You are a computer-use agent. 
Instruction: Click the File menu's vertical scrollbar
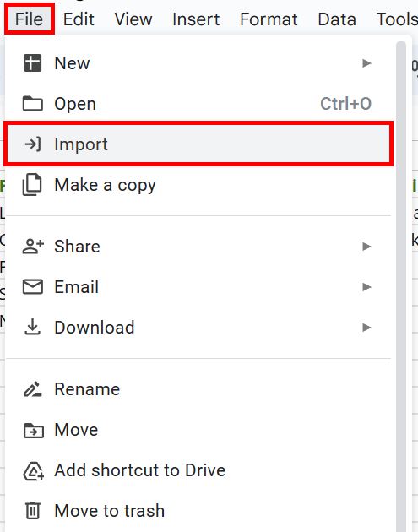click(x=401, y=286)
